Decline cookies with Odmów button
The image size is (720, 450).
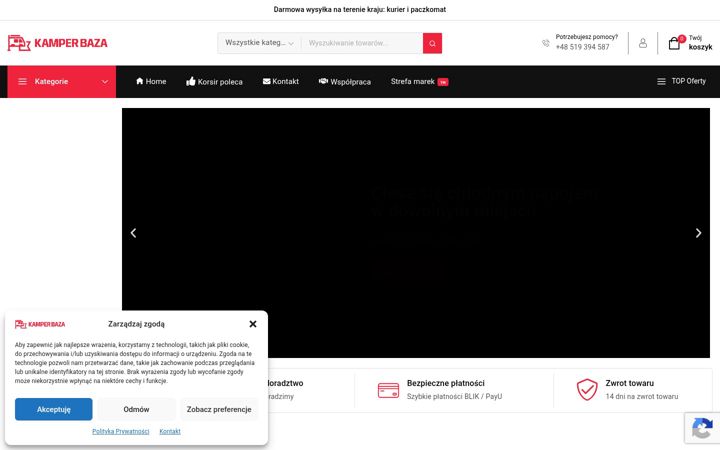(136, 409)
